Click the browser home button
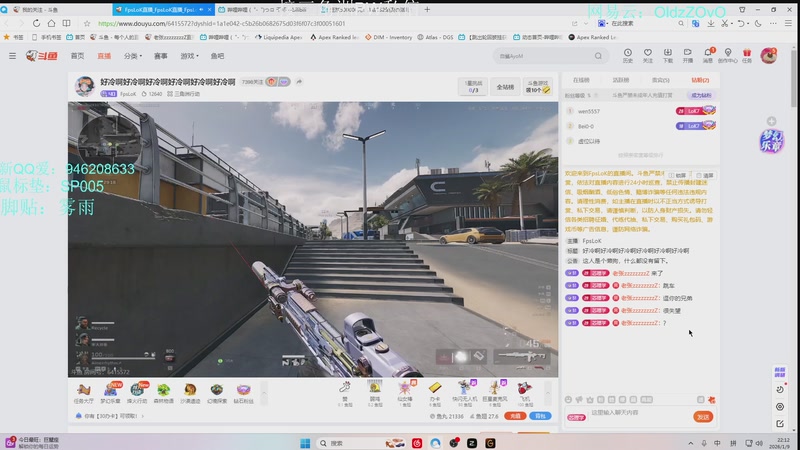This screenshot has width=800, height=450. click(52, 23)
